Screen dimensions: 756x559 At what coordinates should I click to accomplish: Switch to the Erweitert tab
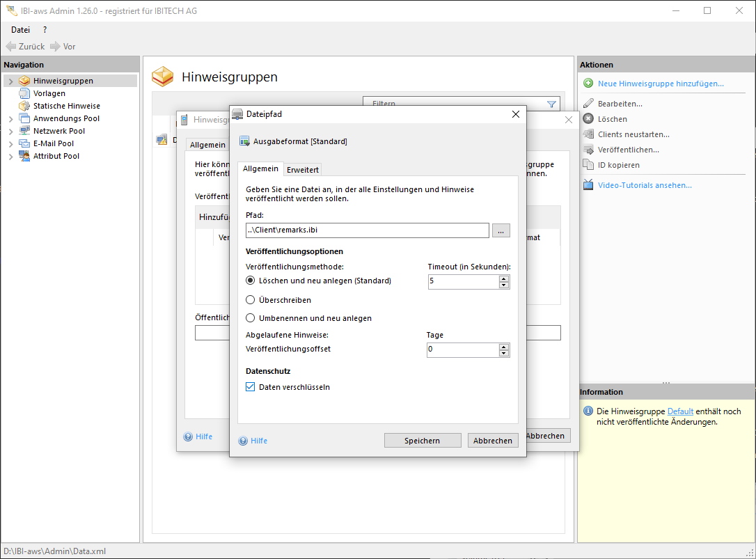(x=303, y=170)
